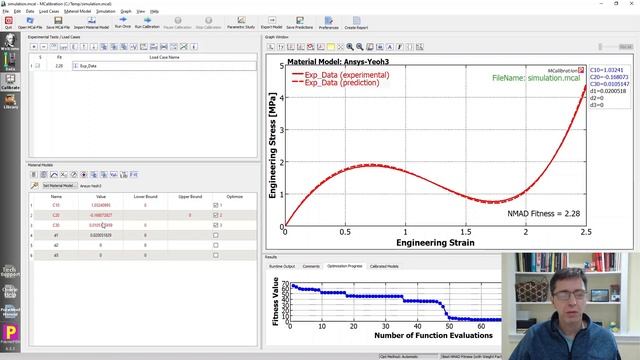Save the predictions
The height and width of the screenshot is (360, 640).
(300, 22)
